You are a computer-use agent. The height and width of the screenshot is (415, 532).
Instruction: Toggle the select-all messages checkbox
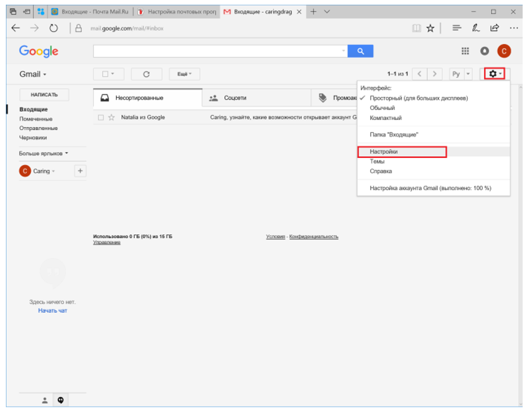click(x=105, y=74)
